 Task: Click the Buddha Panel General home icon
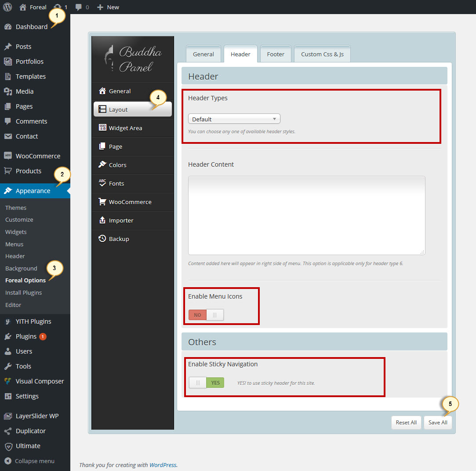102,91
